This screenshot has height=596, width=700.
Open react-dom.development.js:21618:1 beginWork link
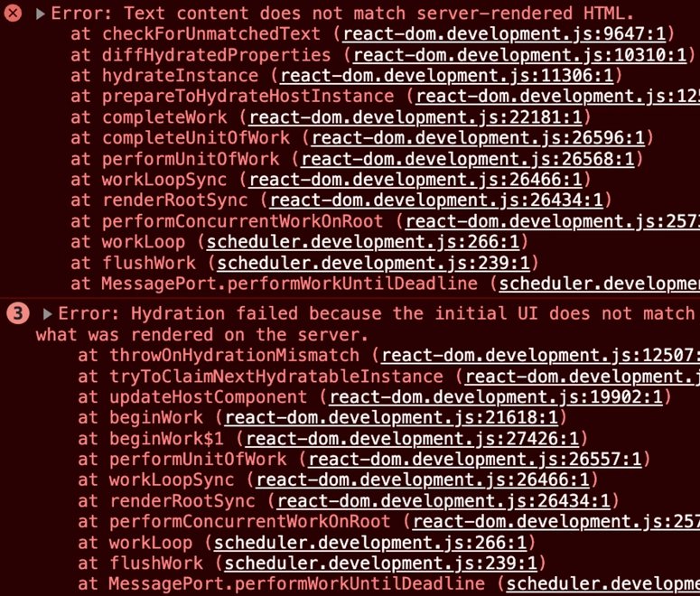pyautogui.click(x=391, y=418)
